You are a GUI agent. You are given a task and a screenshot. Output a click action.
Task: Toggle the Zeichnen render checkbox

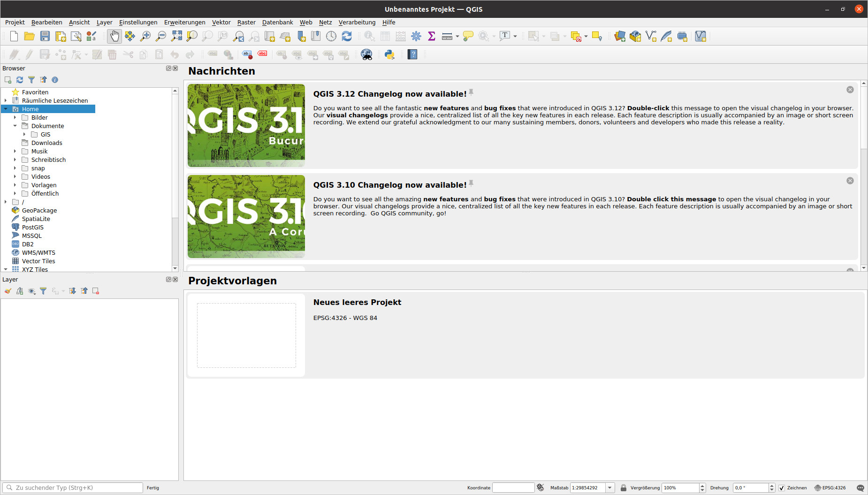click(x=782, y=488)
